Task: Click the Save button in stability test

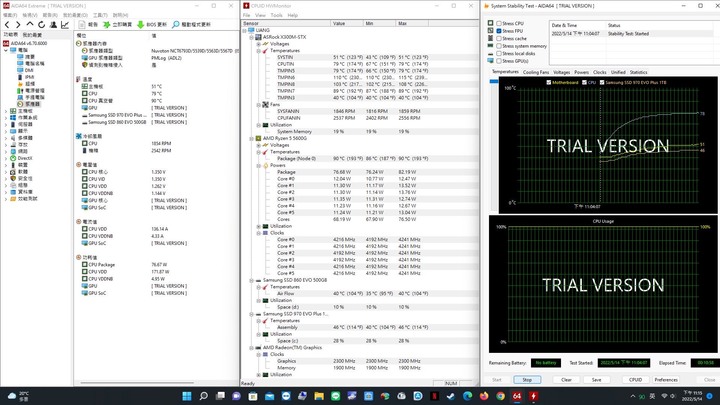Action: 596,380
